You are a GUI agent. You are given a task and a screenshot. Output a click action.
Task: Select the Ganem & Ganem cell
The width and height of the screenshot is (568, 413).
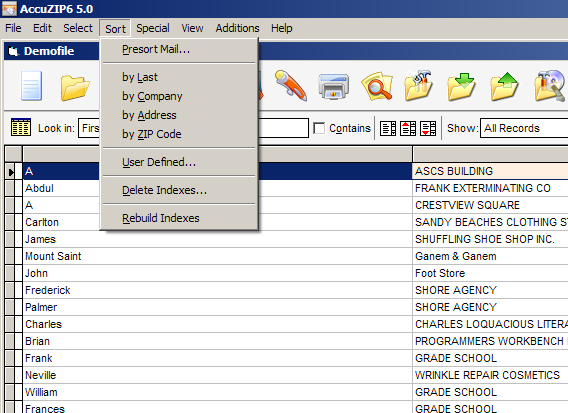490,256
